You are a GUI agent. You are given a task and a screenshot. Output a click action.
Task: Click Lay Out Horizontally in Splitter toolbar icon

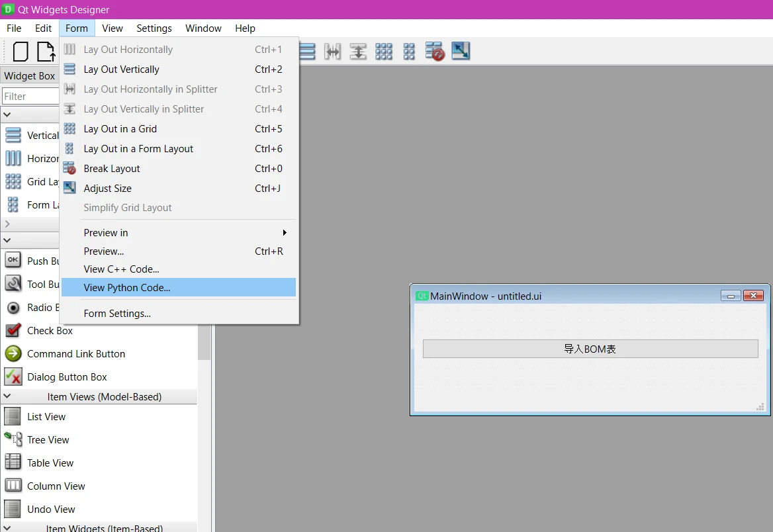point(333,51)
